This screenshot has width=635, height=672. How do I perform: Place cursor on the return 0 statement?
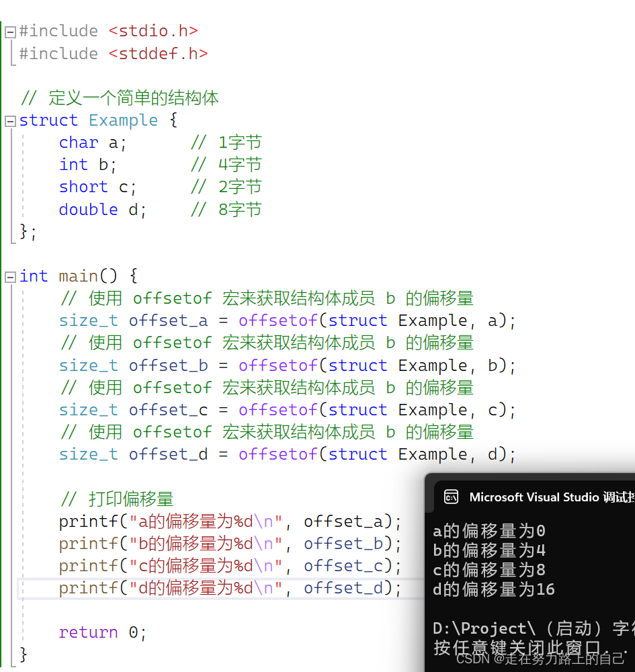[x=101, y=632]
